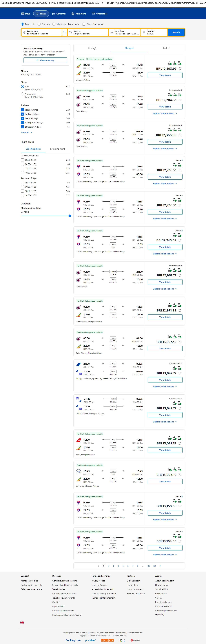Open the Economy cabin class dropdown
Viewport: 206px width, 644px height.
(74, 24)
